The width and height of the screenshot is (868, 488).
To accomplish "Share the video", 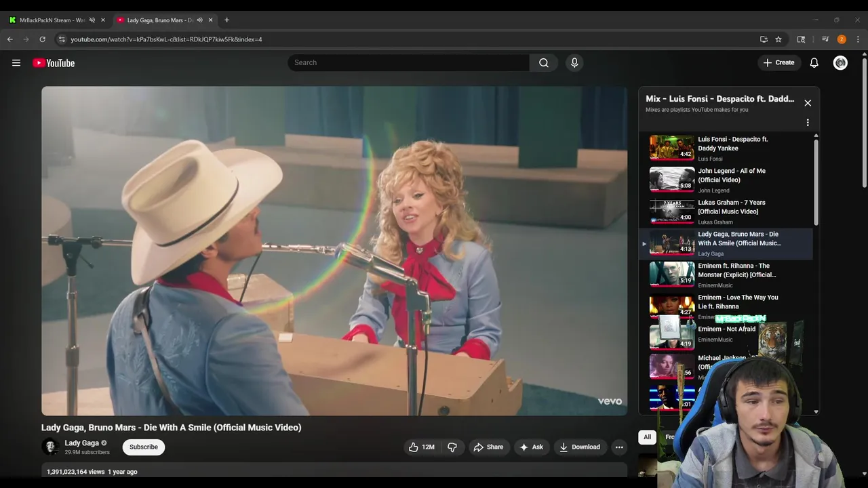I will pos(488,447).
